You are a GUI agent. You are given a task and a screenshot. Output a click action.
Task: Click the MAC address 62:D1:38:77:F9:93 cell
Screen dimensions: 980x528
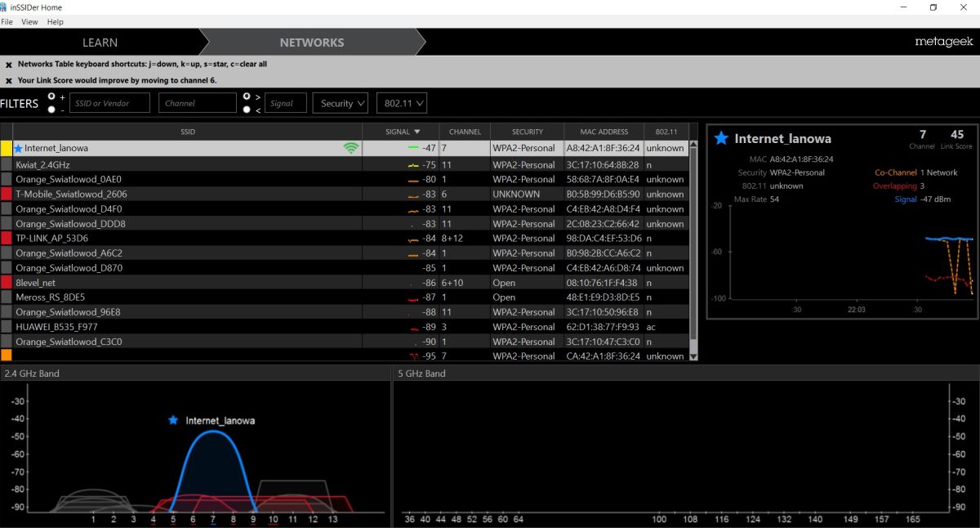point(604,326)
